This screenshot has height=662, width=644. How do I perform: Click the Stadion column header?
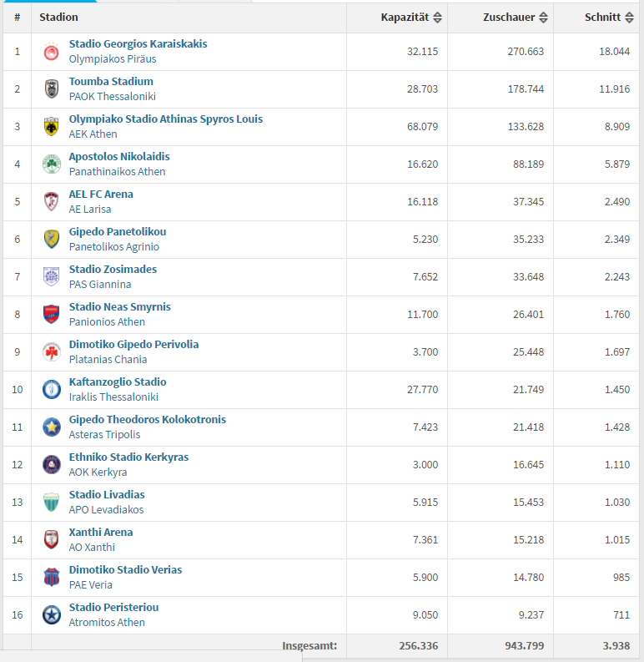(x=58, y=18)
